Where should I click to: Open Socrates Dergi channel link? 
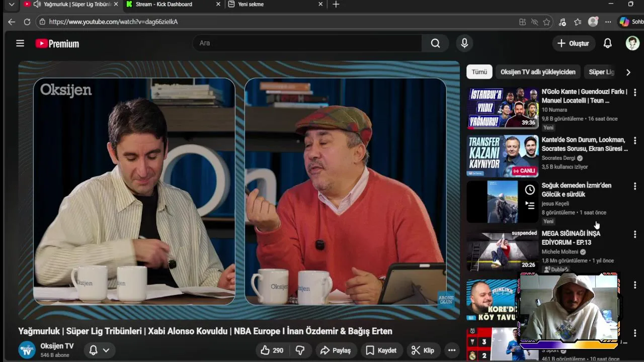[558, 158]
